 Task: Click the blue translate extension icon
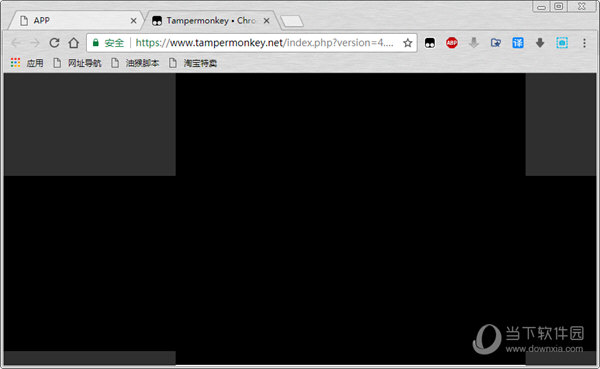click(518, 42)
